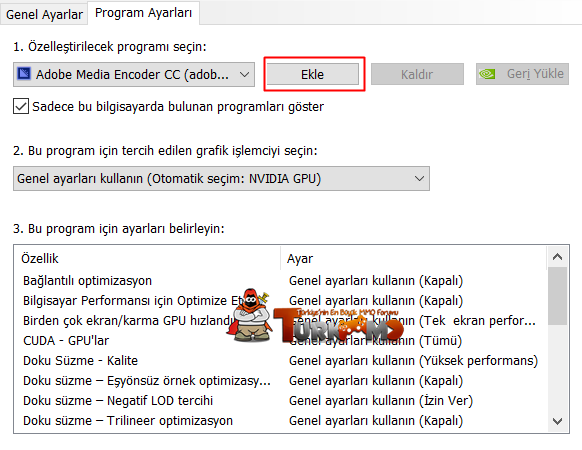Click the Geri Yükle button
Viewport: 582px width, 450px height.
[x=522, y=74]
